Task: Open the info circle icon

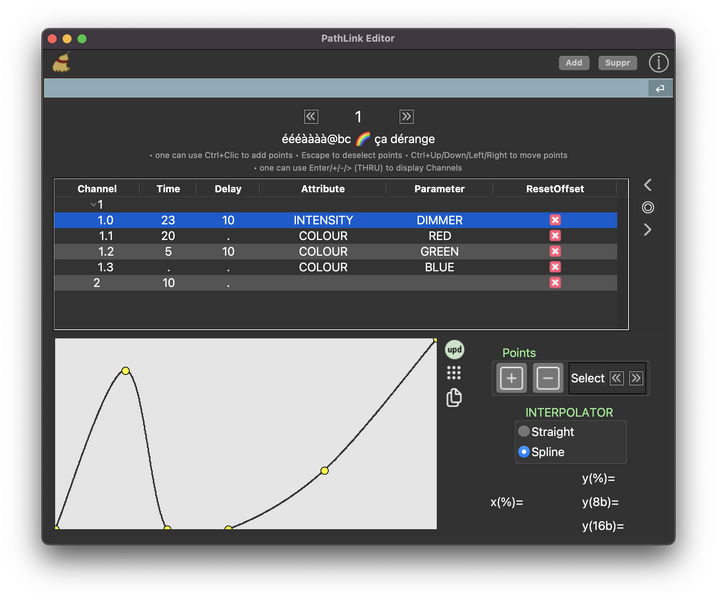Action: pyautogui.click(x=658, y=63)
